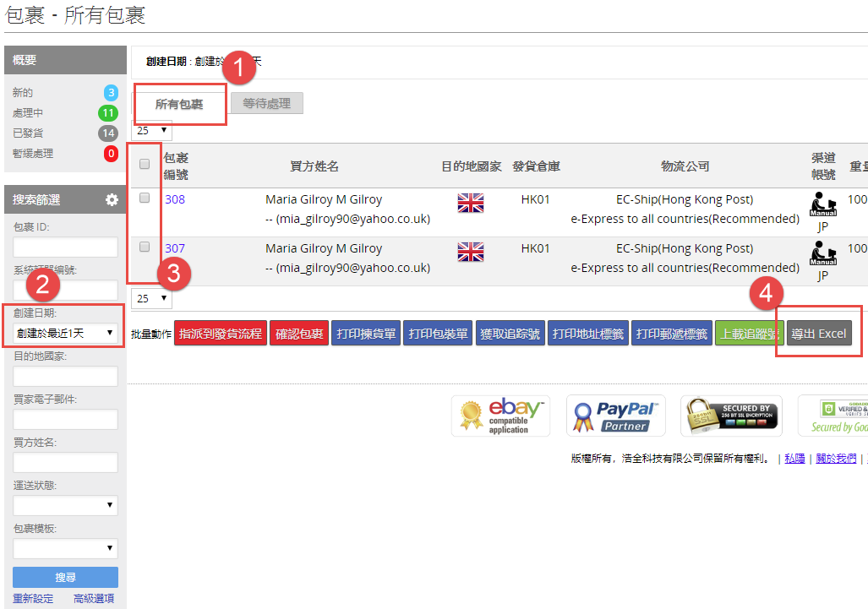Open the top rows-per-page 25 dropdown
868x609 pixels.
[151, 131]
